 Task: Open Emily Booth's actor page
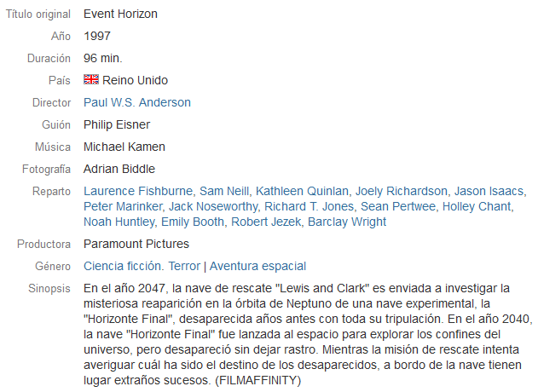pyautogui.click(x=193, y=222)
